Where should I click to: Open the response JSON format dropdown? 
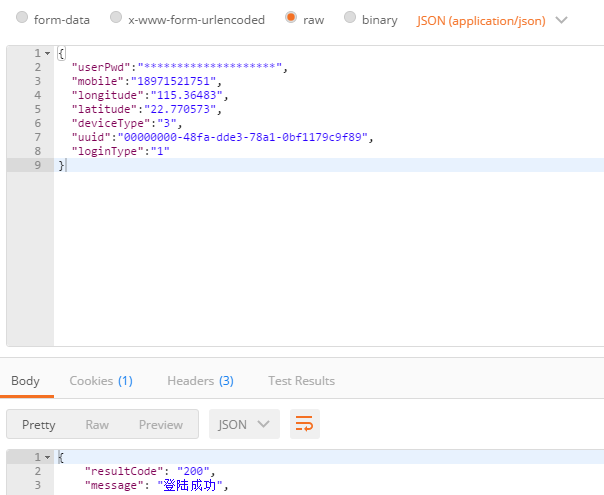(x=244, y=424)
